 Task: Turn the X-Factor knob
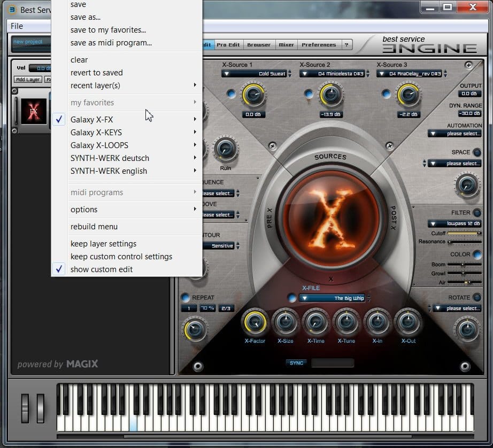point(255,322)
